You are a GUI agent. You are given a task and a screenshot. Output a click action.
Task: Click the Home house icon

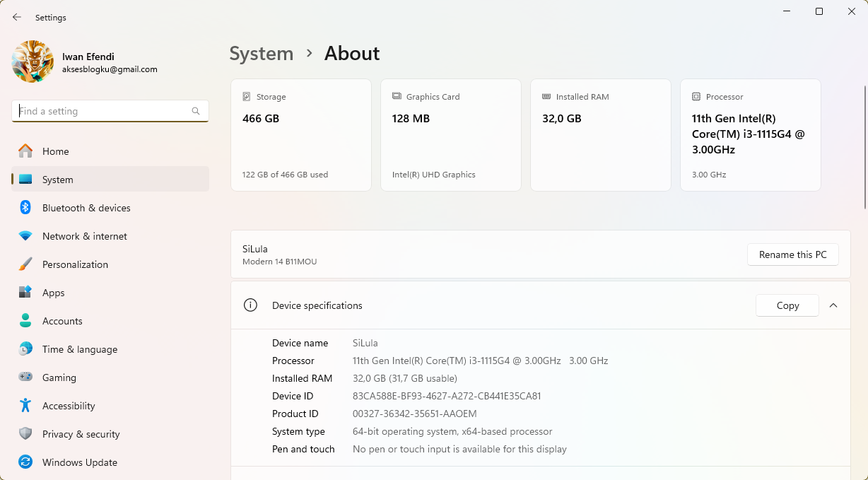tap(25, 151)
